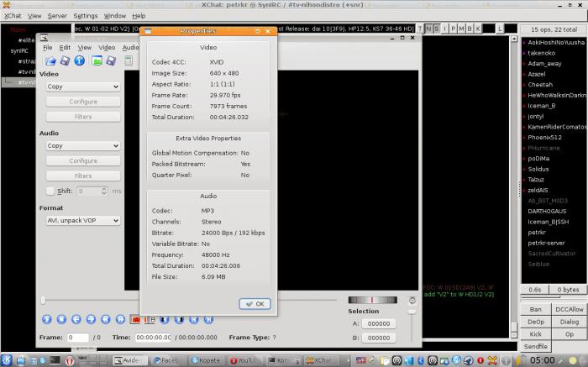Click the Shift value spinner arrows
Image resolution: width=588 pixels, height=367 pixels.
pyautogui.click(x=104, y=191)
